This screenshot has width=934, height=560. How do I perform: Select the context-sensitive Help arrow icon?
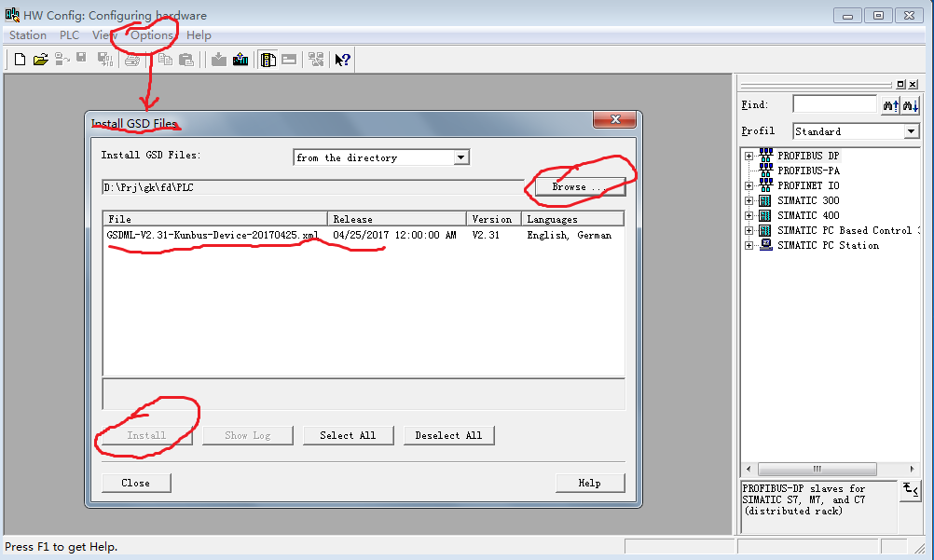341,59
